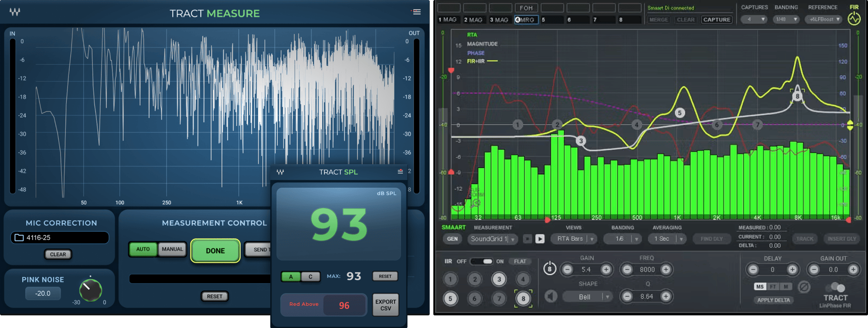The image size is (868, 328).
Task: Open the SoundGrid 1 measurement dropdown
Action: (x=493, y=239)
